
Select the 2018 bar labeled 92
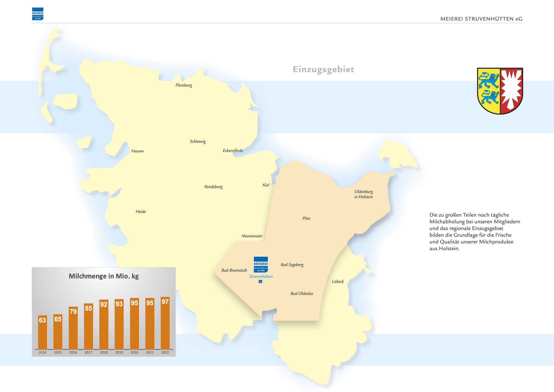(x=104, y=325)
